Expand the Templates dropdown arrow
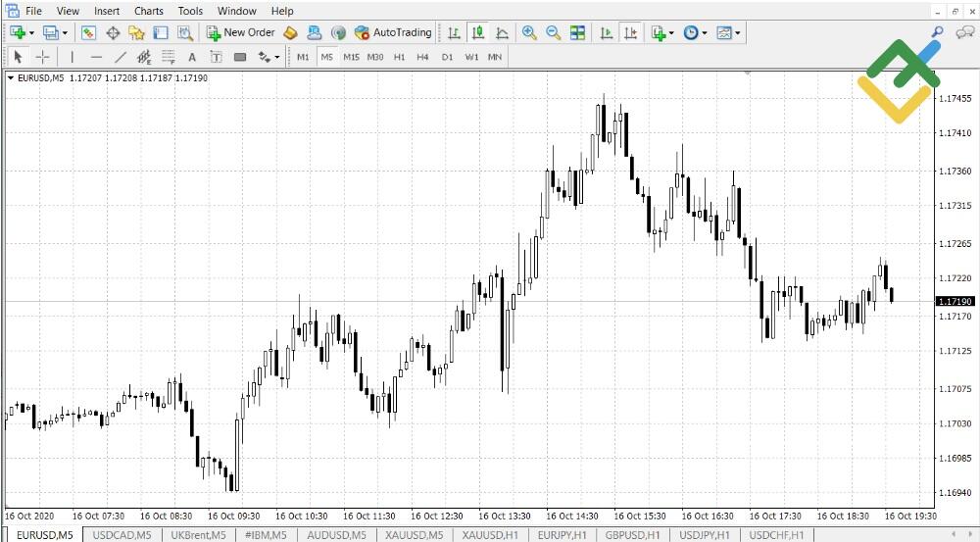 738,33
